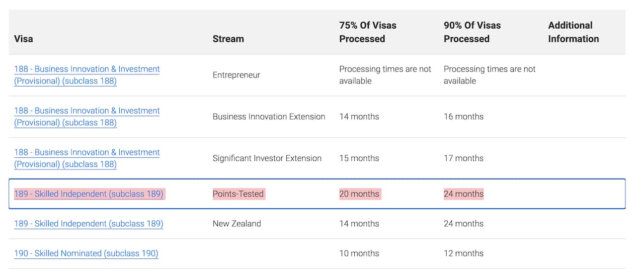Click the Visa column header
This screenshot has width=644, height=273.
coord(24,39)
